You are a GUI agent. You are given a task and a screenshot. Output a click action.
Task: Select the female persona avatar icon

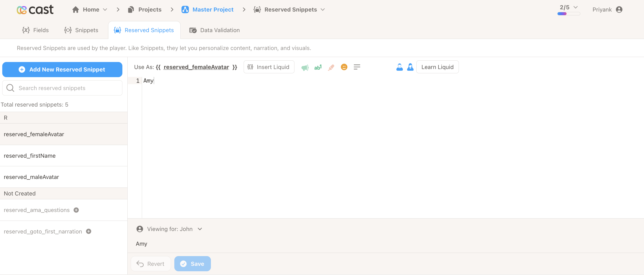tap(410, 67)
